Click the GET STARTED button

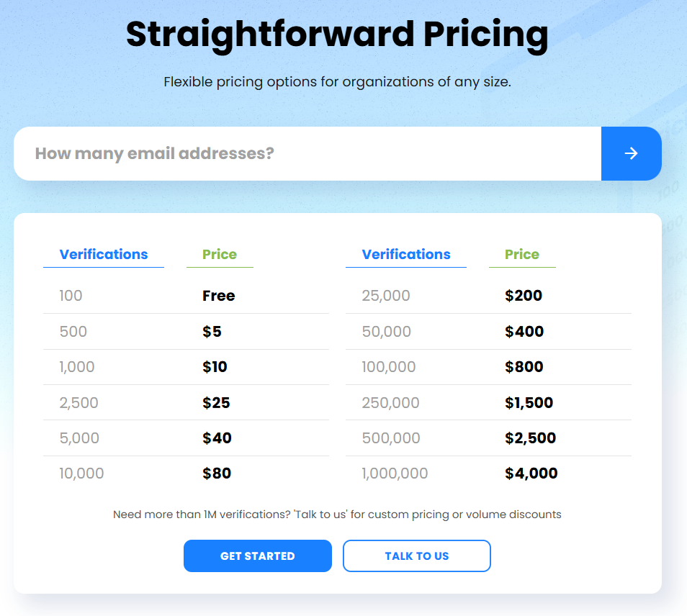pyautogui.click(x=257, y=556)
